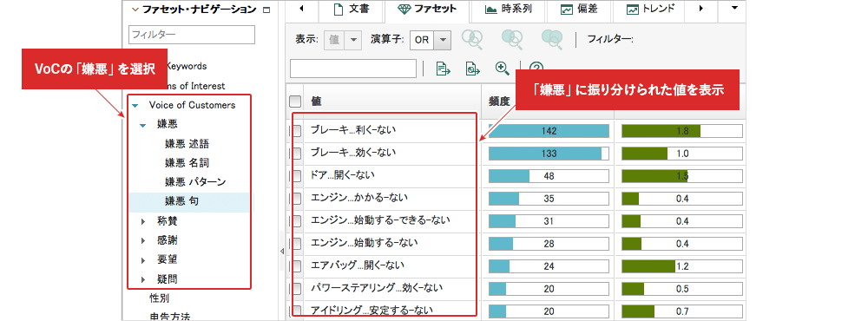
Task: Select the 嫌悪 名詞 facet
Action: 187,163
